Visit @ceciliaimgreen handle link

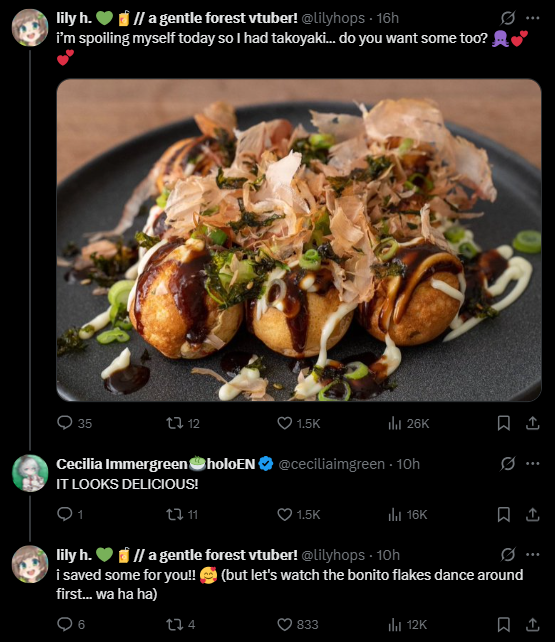click(x=332, y=464)
